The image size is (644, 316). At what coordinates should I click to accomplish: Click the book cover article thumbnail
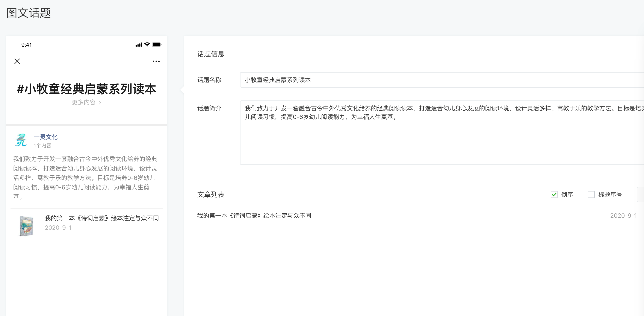click(x=26, y=226)
